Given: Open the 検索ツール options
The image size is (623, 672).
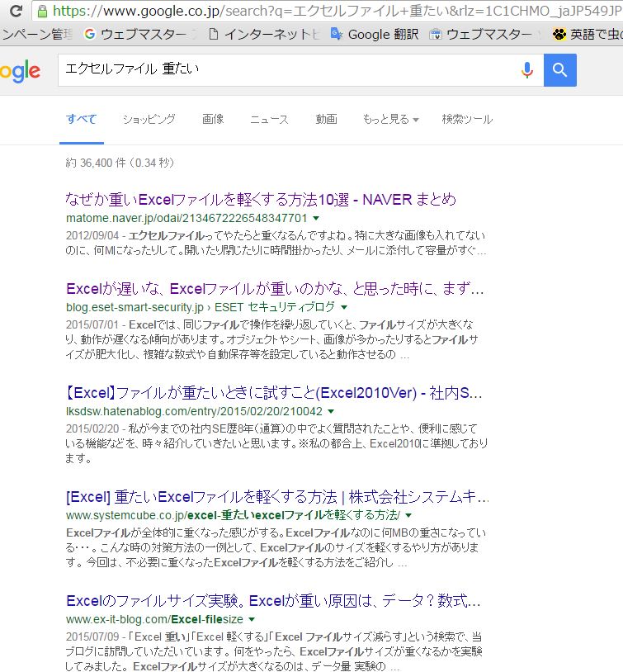Looking at the screenshot, I should (466, 119).
